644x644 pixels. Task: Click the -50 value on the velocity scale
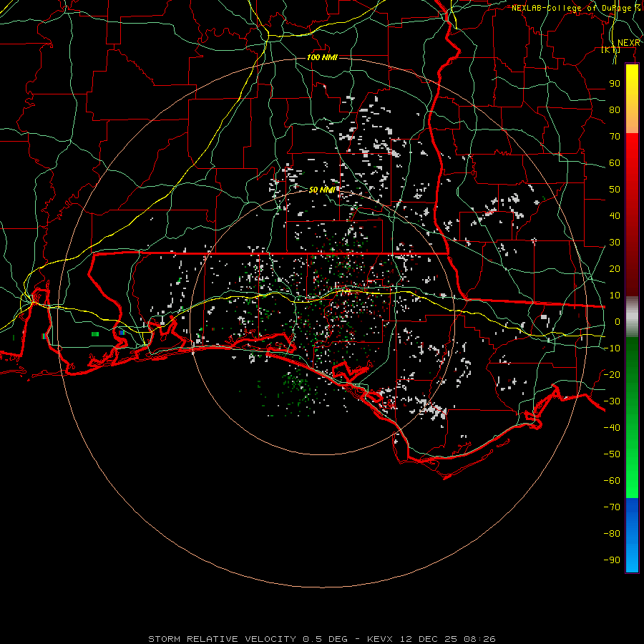(x=612, y=454)
